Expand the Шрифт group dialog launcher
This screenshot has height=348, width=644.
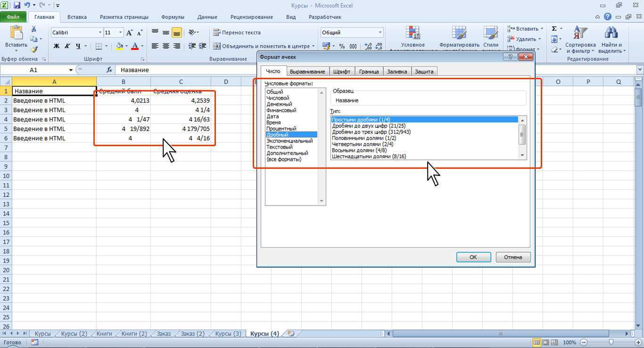142,59
